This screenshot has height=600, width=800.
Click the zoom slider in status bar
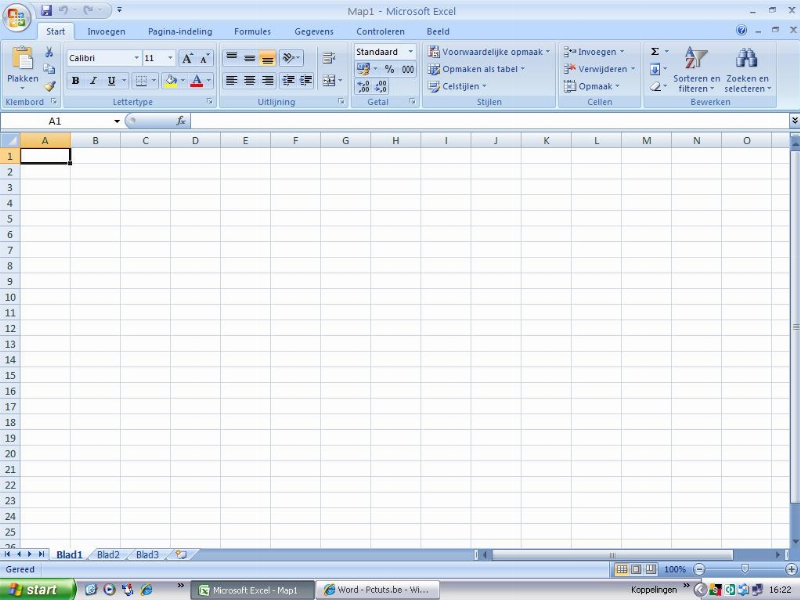tap(743, 569)
